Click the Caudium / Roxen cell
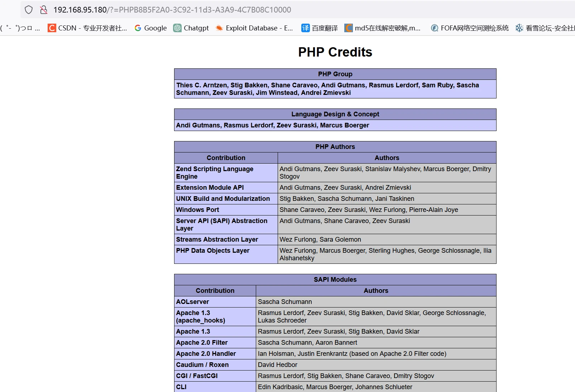This screenshot has width=575, height=392. (x=215, y=365)
